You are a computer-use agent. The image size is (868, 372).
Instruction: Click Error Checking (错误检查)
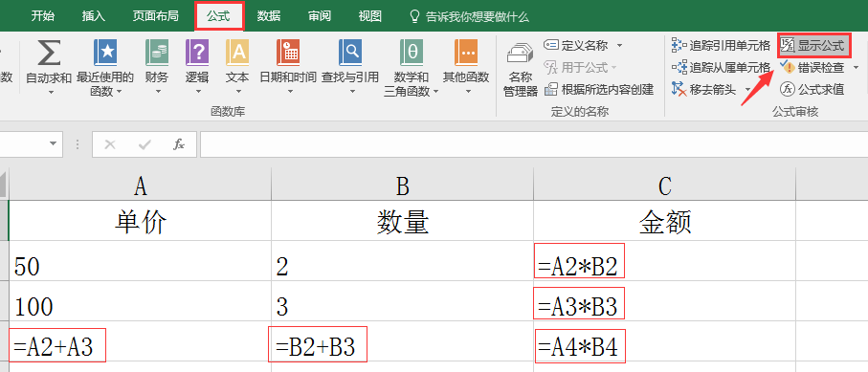coord(812,68)
